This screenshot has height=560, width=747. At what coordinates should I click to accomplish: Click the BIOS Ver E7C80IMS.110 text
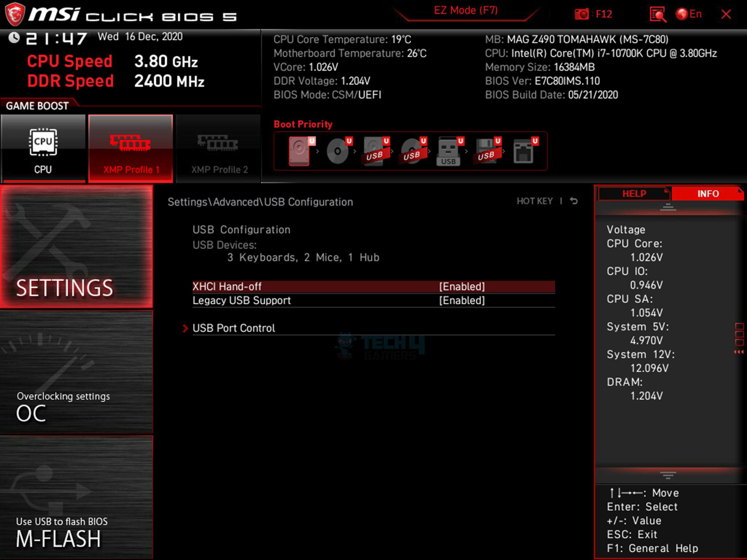pos(542,81)
